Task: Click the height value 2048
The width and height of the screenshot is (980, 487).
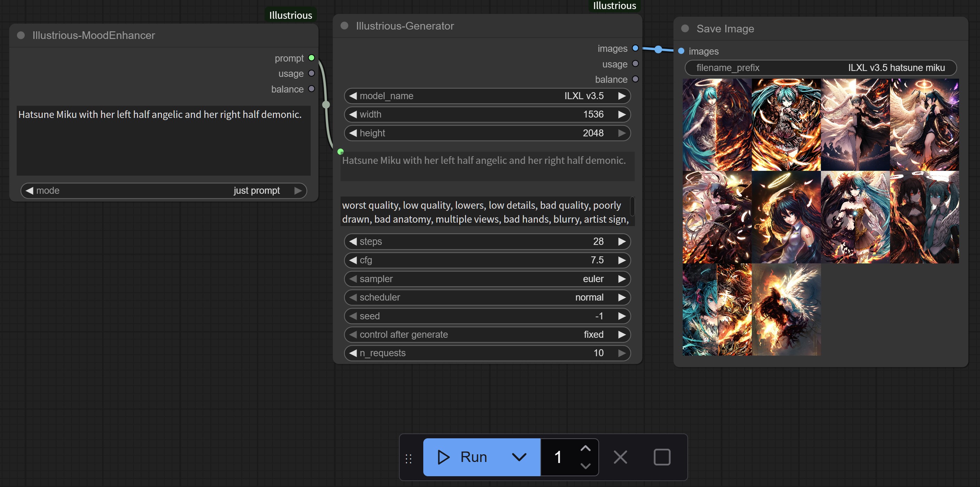Action: point(593,133)
